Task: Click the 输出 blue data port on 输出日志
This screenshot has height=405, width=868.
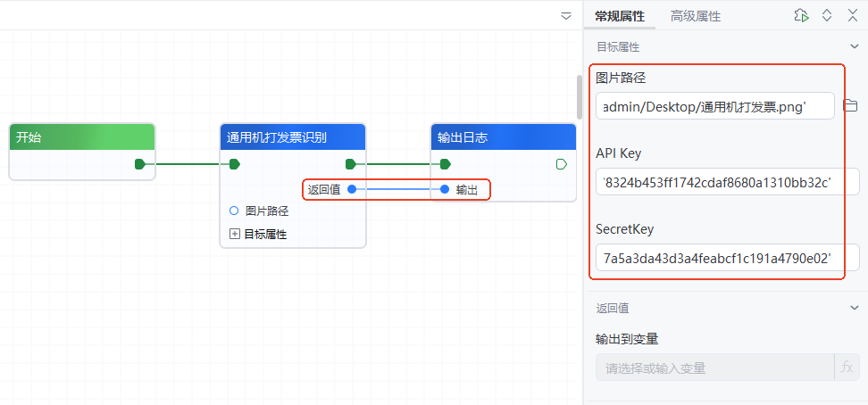Action: 445,189
